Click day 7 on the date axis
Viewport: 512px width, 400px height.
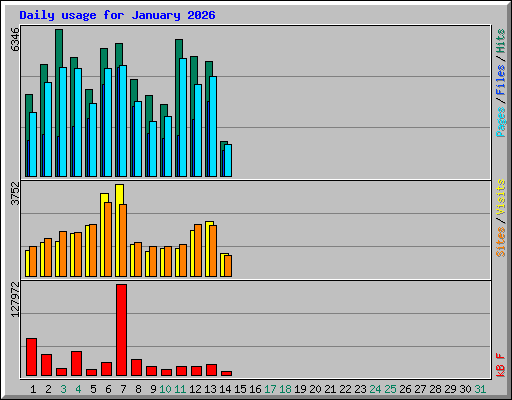tap(123, 389)
